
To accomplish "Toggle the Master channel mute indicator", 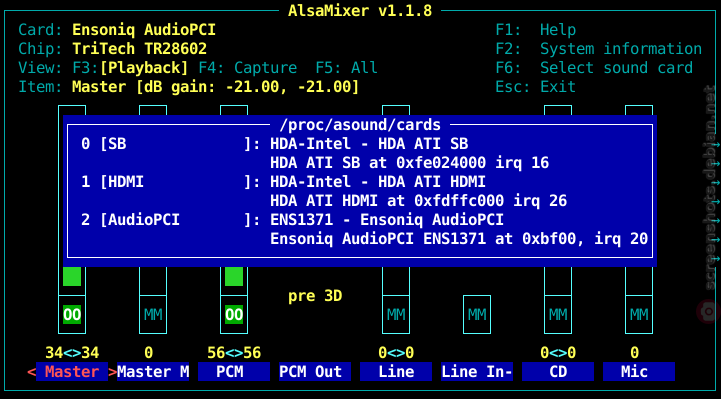I will [72, 314].
